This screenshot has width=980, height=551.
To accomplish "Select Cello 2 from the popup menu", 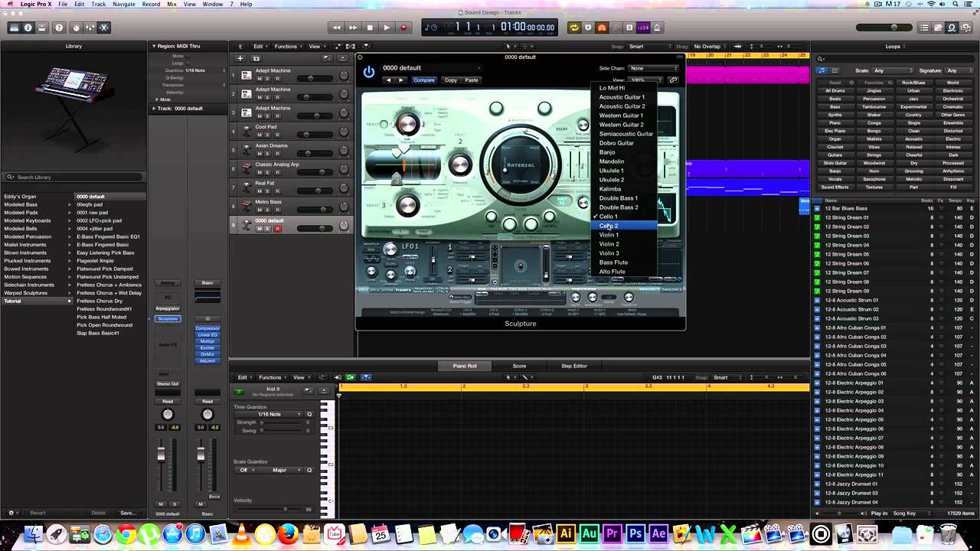I will coord(624,226).
